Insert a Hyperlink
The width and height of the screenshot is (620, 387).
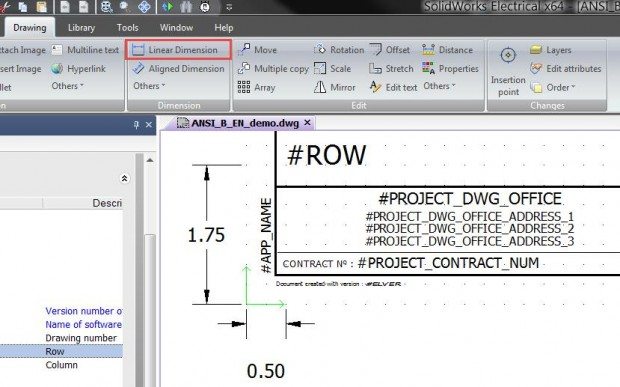point(78,69)
